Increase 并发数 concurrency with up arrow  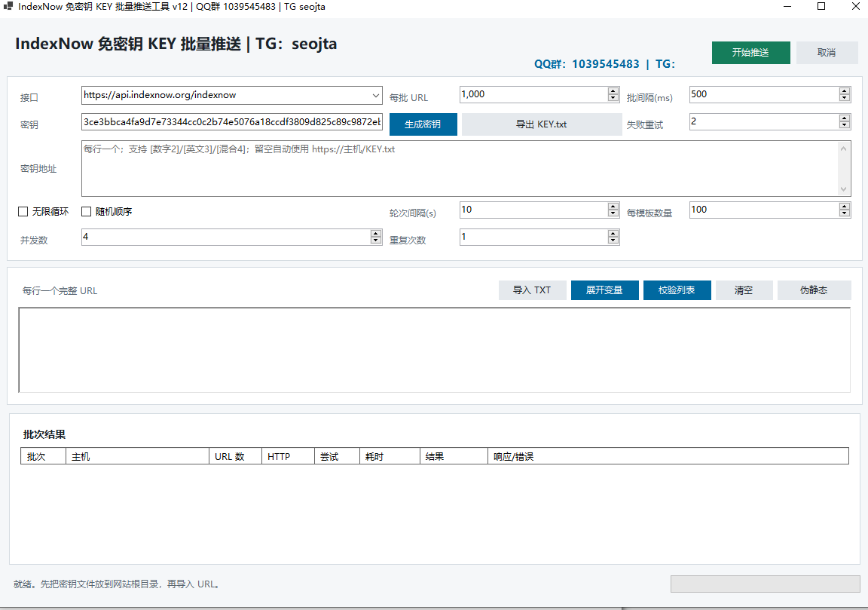[x=376, y=233]
